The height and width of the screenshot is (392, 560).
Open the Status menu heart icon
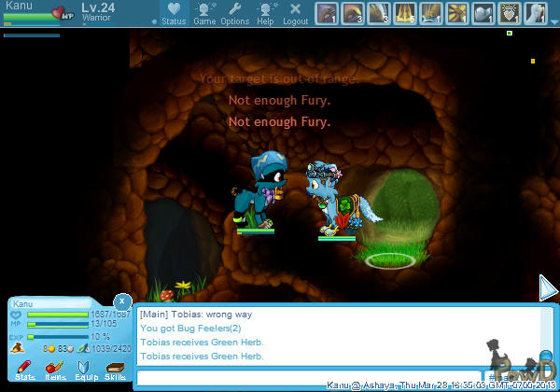tap(174, 9)
